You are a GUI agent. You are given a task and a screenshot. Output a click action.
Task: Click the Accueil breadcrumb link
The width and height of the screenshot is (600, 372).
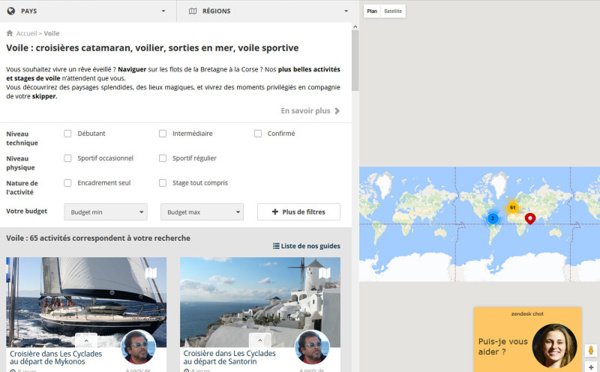click(26, 33)
